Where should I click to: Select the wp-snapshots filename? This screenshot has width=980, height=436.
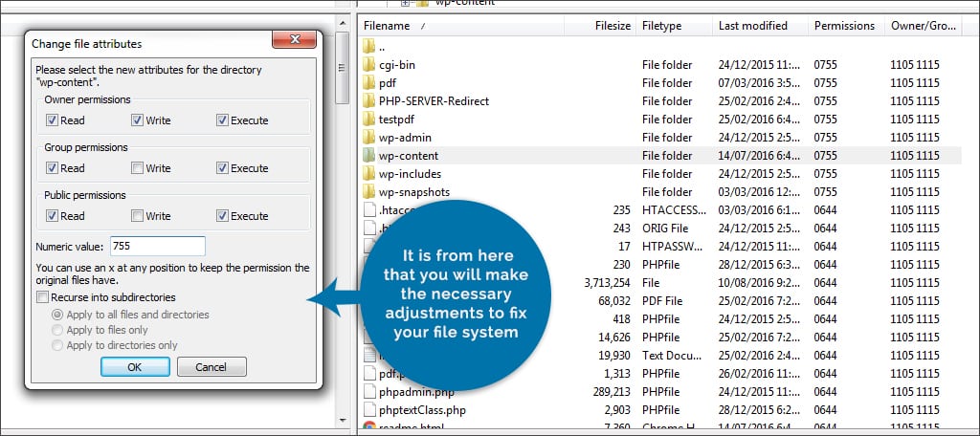414,192
